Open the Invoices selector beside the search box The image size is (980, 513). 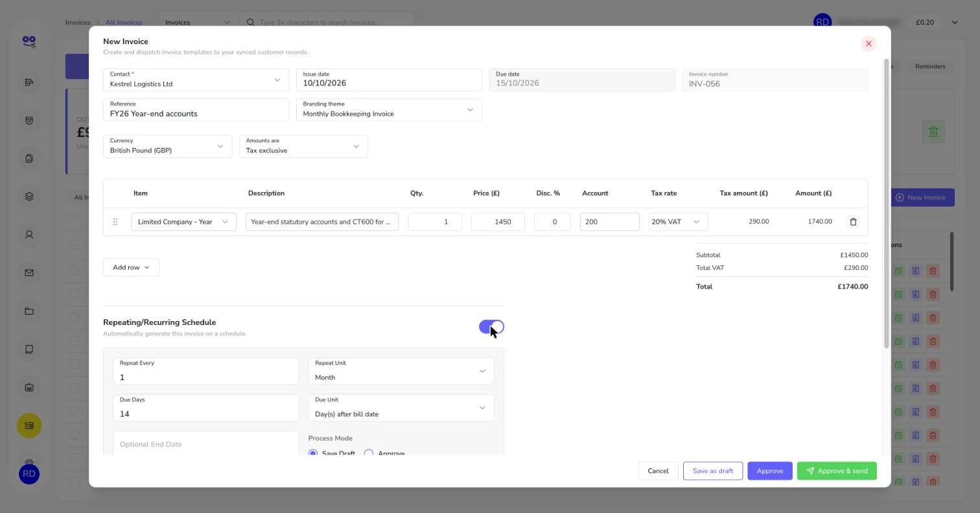(x=197, y=22)
